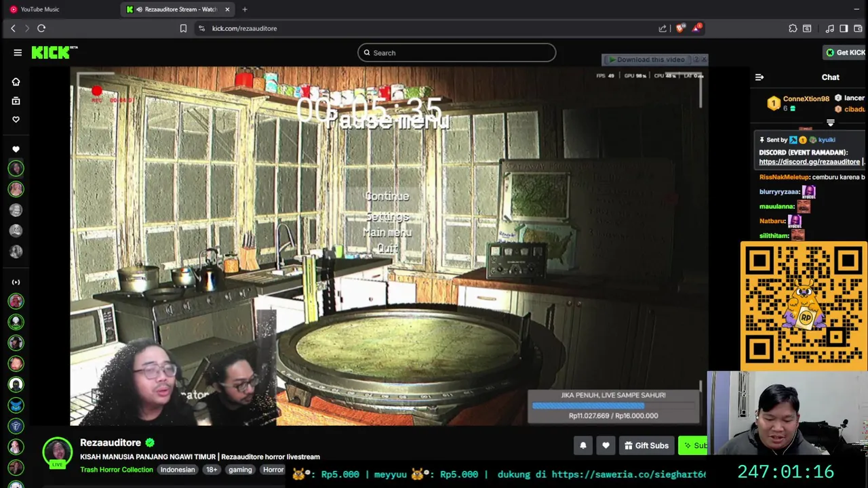Share this page using the share icon
The height and width of the screenshot is (488, 868).
663,28
